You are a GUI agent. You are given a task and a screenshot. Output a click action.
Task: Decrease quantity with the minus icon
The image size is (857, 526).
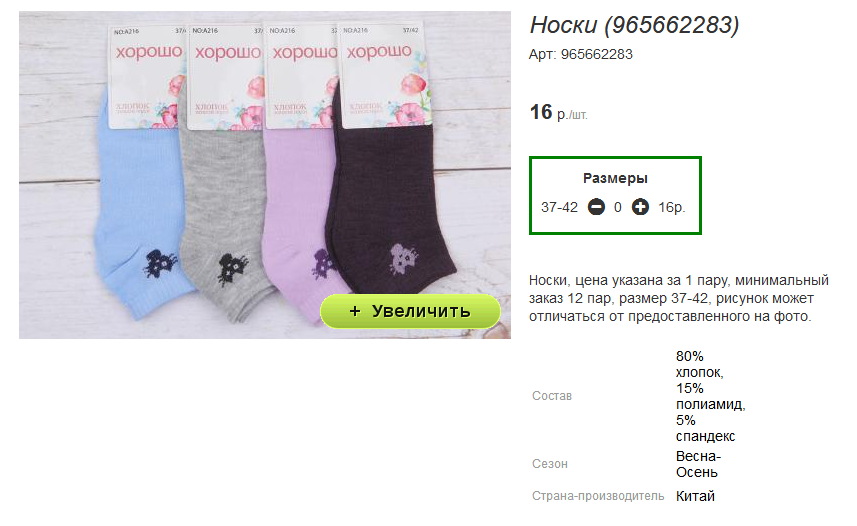click(x=596, y=207)
